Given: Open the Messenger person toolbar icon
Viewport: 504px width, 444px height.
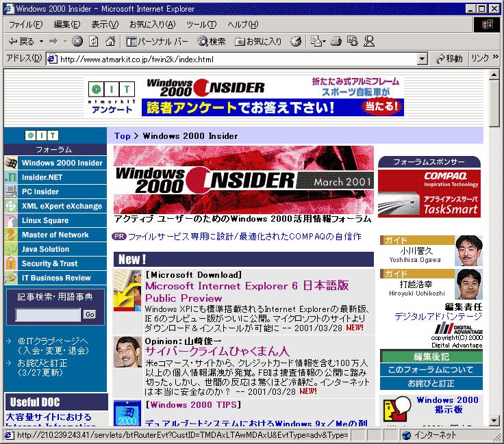Looking at the screenshot, I should pos(369,42).
